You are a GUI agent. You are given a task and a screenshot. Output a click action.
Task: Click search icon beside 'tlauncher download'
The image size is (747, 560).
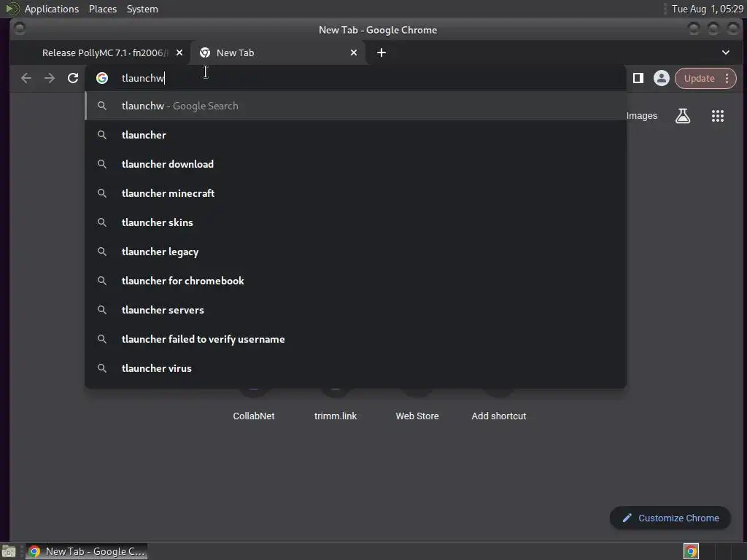[102, 164]
